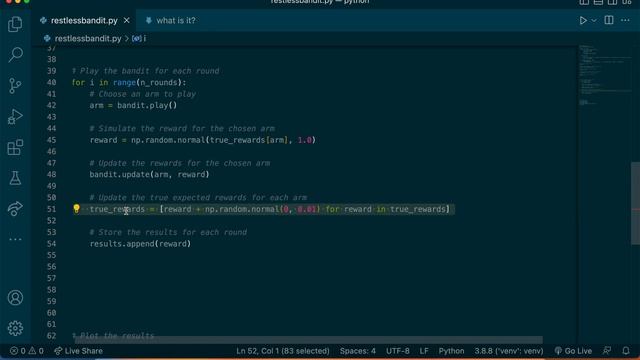The height and width of the screenshot is (360, 640).
Task: Change indentation via Spaces: 4
Action: coord(358,351)
